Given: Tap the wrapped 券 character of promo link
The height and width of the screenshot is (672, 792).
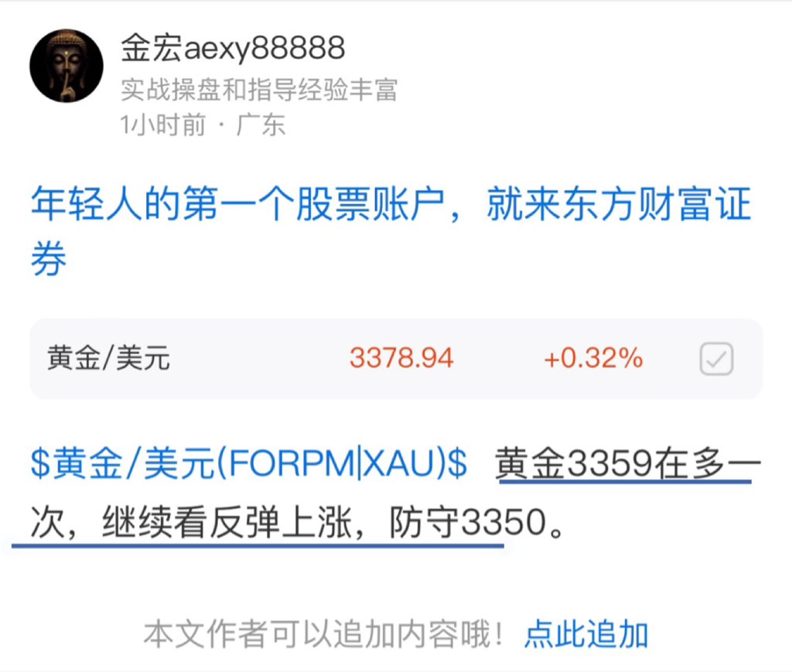Looking at the screenshot, I should (49, 258).
